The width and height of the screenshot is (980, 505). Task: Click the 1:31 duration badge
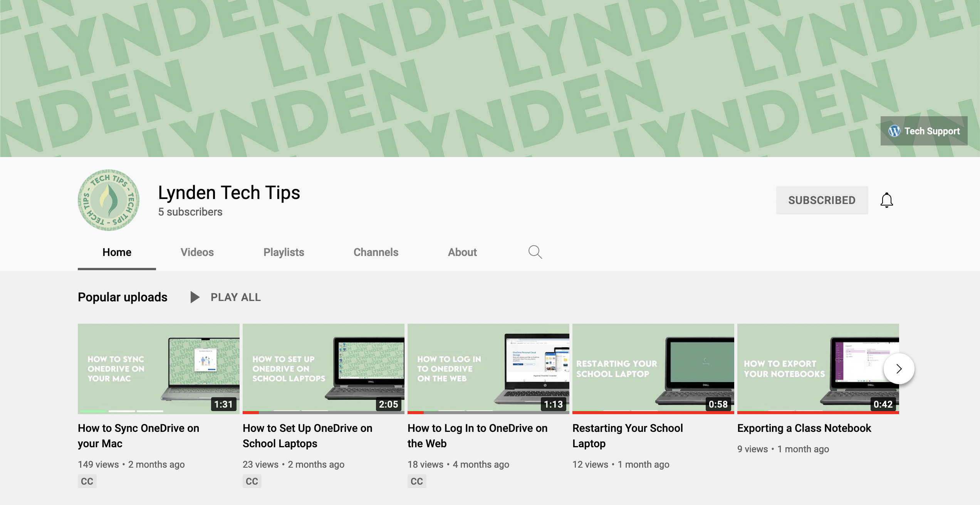tap(224, 404)
